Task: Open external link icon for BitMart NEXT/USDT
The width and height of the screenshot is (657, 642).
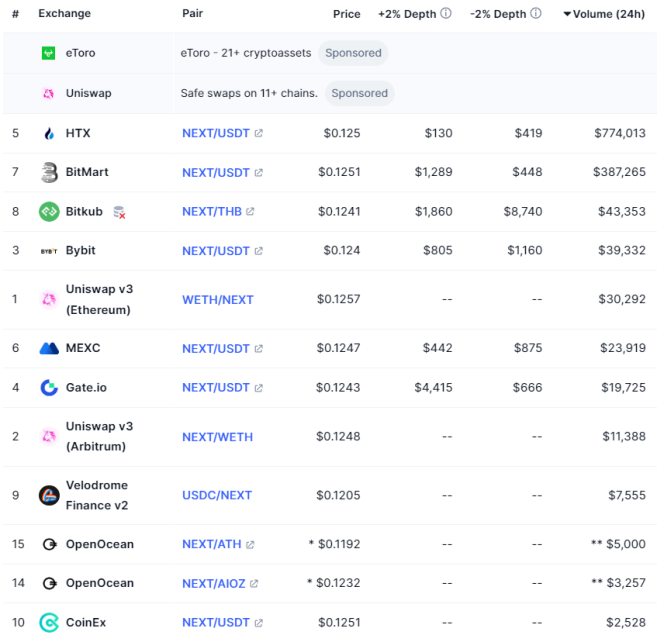Action: 259,173
